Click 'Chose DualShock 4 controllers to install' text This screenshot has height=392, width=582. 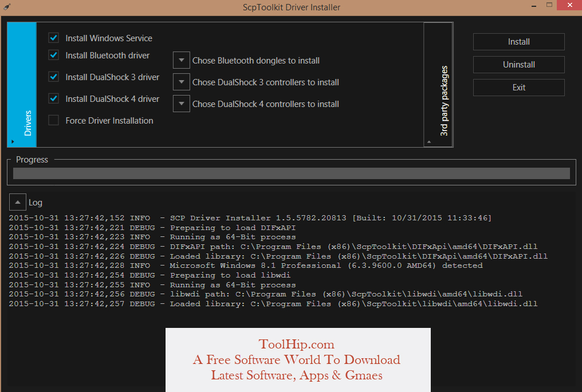point(265,104)
